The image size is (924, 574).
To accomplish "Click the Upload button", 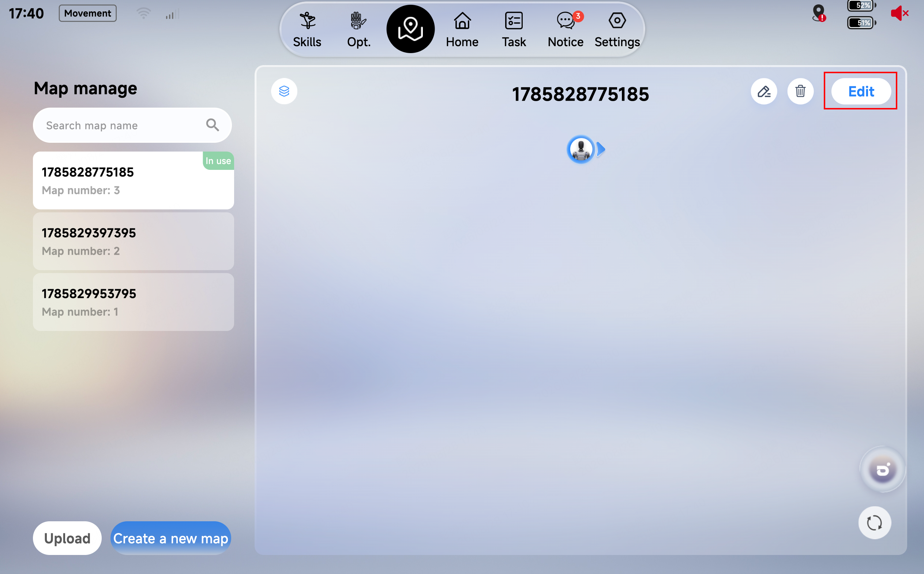I will tap(67, 538).
